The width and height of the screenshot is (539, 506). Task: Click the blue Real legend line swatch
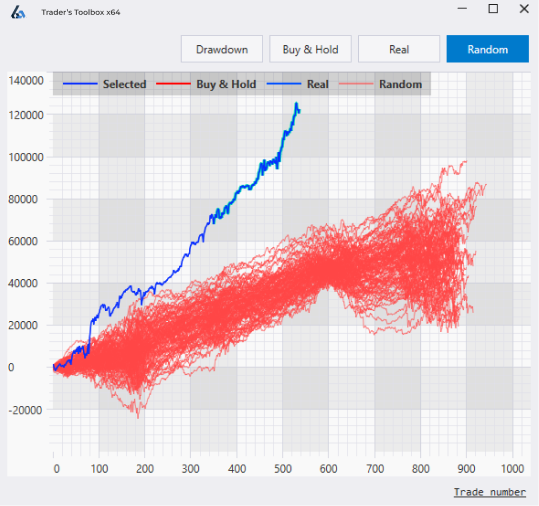pos(284,84)
